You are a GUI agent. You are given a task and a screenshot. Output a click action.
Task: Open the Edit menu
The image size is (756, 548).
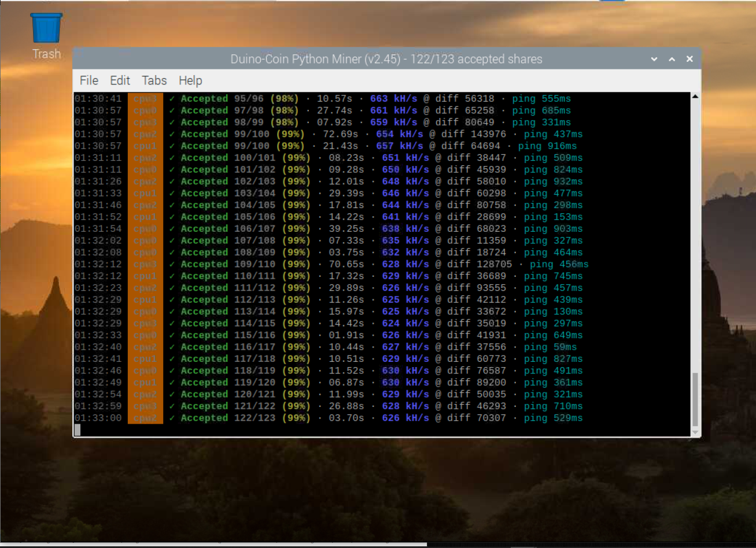(x=120, y=80)
